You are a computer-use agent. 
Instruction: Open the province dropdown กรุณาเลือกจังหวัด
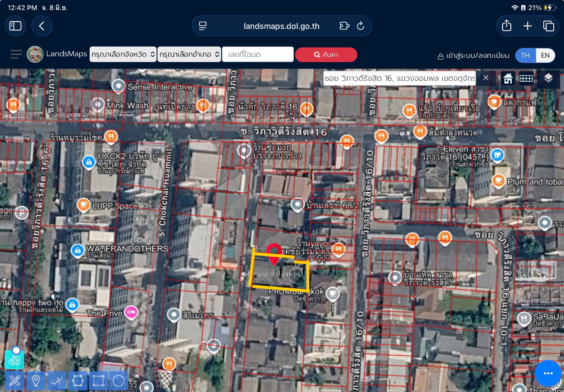click(123, 55)
